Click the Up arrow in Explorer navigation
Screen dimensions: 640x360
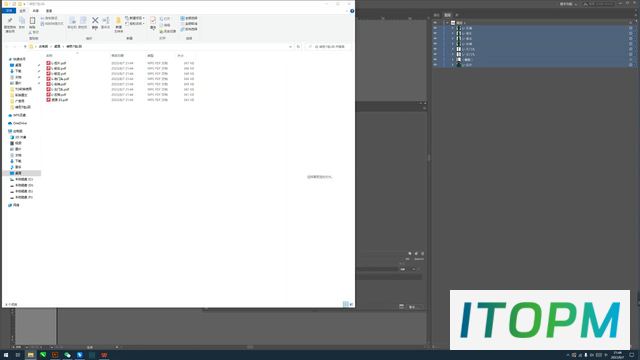click(x=25, y=47)
